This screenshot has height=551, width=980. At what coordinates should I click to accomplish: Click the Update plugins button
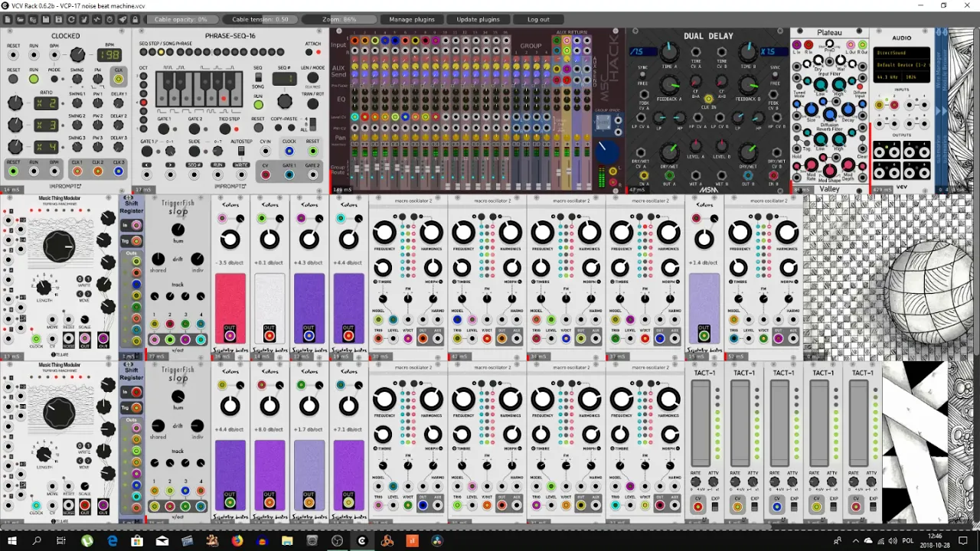479,19
